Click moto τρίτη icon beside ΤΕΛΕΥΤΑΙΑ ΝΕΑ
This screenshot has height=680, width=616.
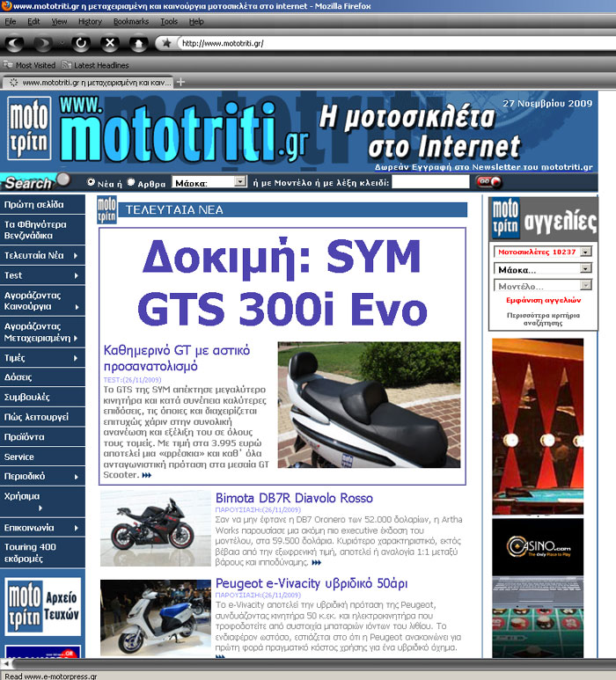106,210
